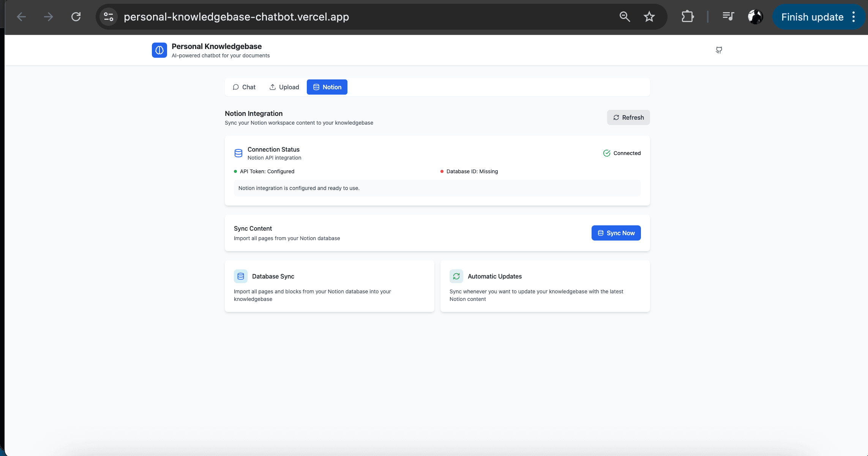Click 'Import all pages from your Notion database'

287,238
